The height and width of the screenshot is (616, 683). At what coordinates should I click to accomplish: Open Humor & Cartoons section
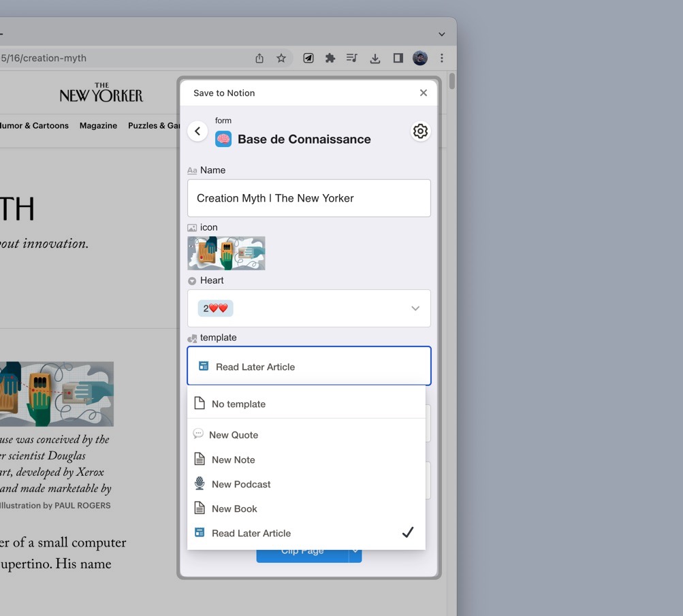coord(35,125)
